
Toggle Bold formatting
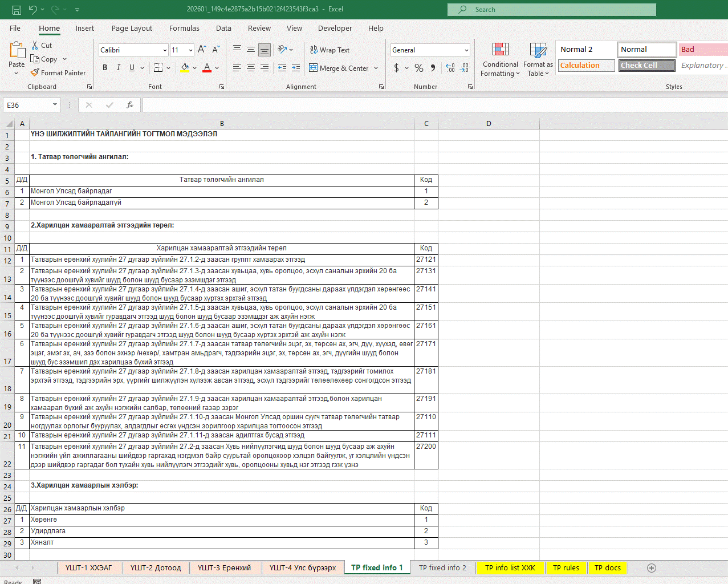(x=105, y=68)
